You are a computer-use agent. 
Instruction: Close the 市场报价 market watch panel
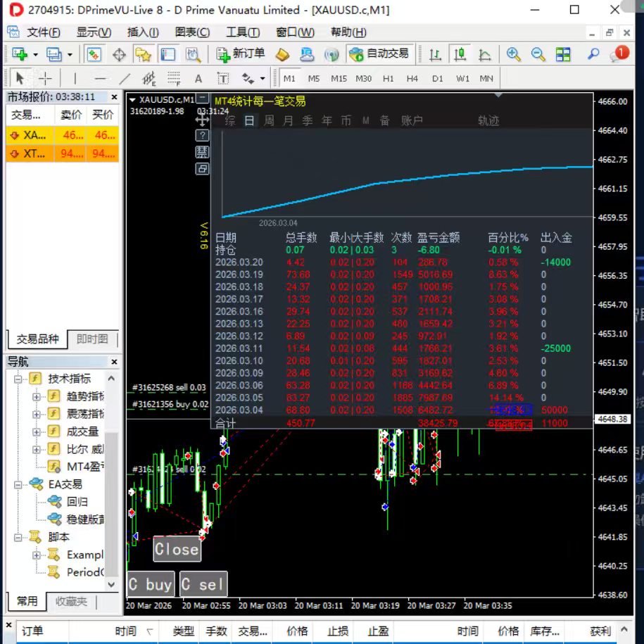click(114, 97)
